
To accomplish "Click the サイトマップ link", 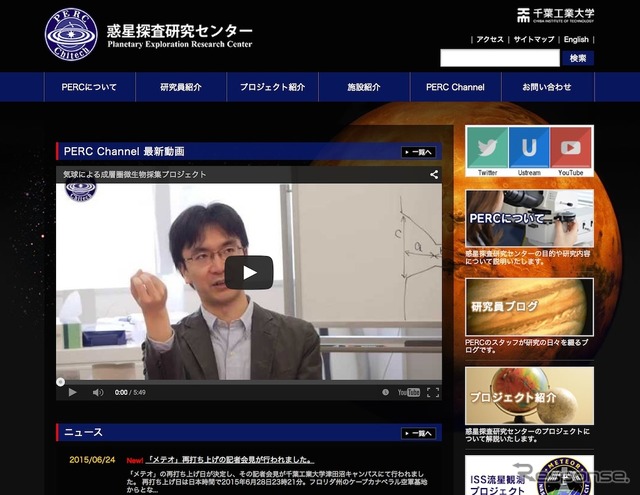I will point(534,40).
